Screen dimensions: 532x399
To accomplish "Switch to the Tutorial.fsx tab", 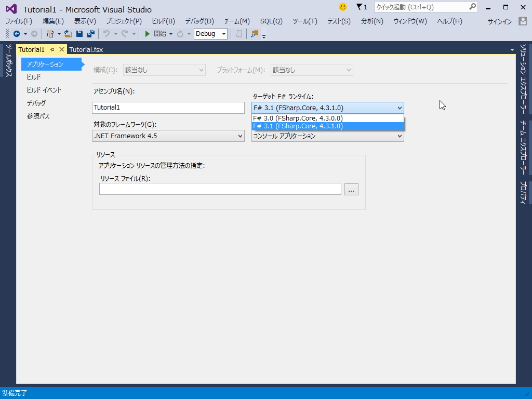I will pyautogui.click(x=85, y=49).
